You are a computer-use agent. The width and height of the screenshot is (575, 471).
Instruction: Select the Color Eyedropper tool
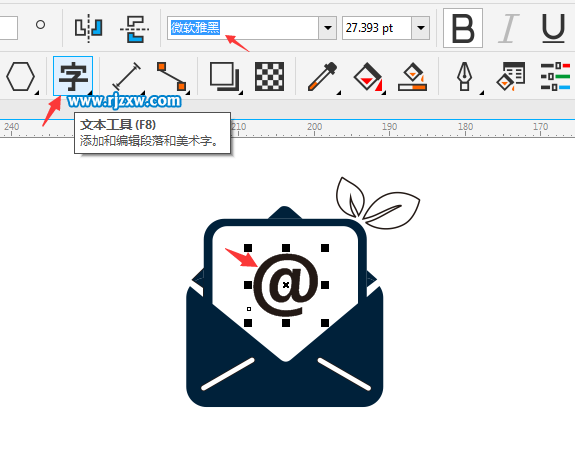coord(323,76)
